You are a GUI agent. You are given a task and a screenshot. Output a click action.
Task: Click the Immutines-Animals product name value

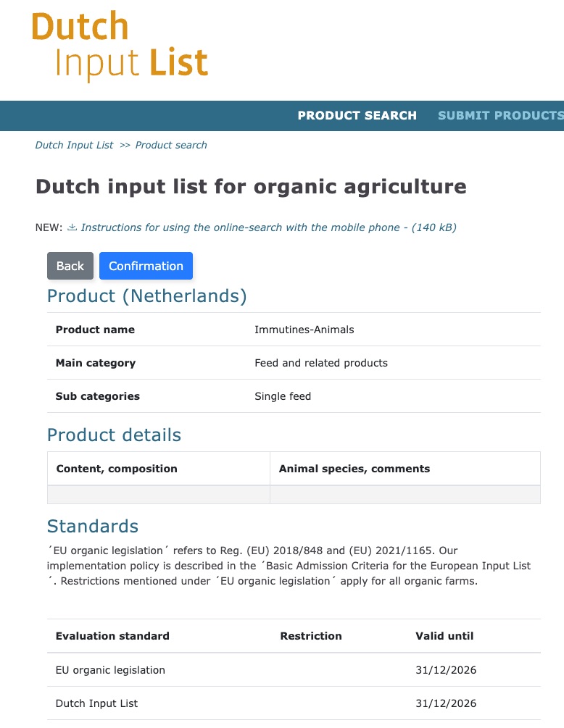click(304, 330)
